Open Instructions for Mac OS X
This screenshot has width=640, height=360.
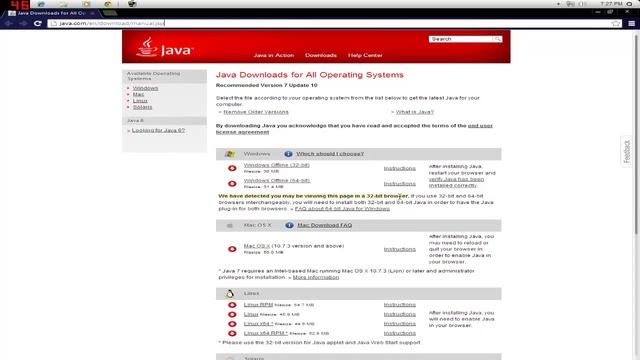click(x=400, y=249)
